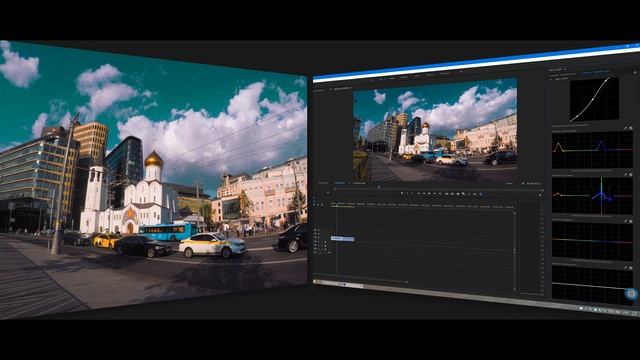Open the blue highlighted tab below program monitor
Image resolution: width=640 pixels, height=360 pixels.
click(340, 183)
